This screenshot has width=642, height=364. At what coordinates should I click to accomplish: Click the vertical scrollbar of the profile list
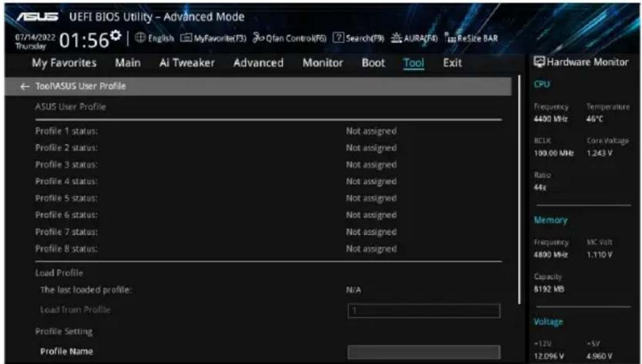click(520, 189)
